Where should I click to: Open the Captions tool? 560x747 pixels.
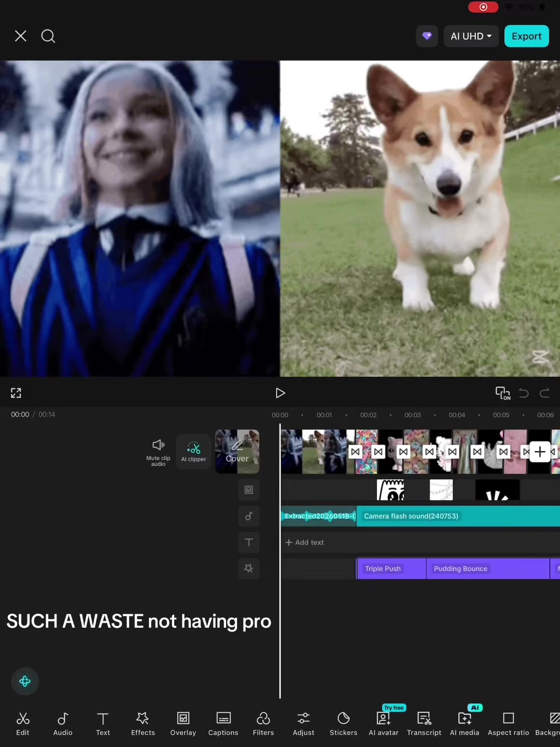pos(223,724)
